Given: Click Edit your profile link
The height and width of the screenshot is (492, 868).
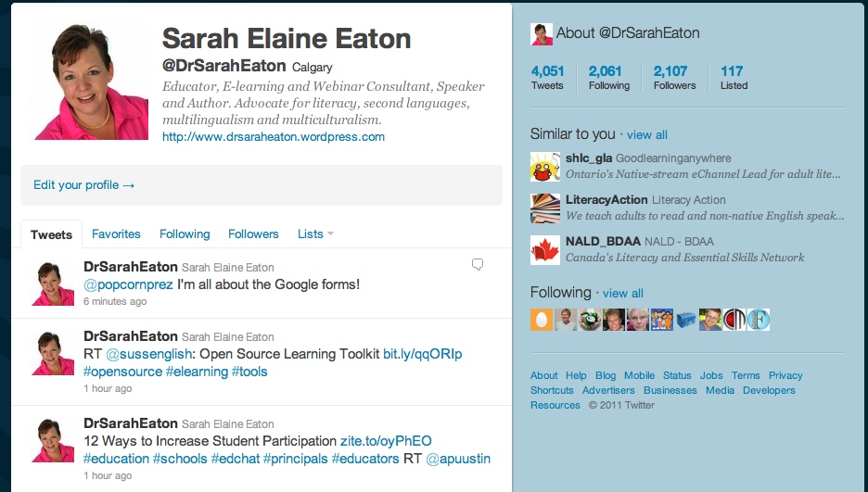Looking at the screenshot, I should pos(84,185).
